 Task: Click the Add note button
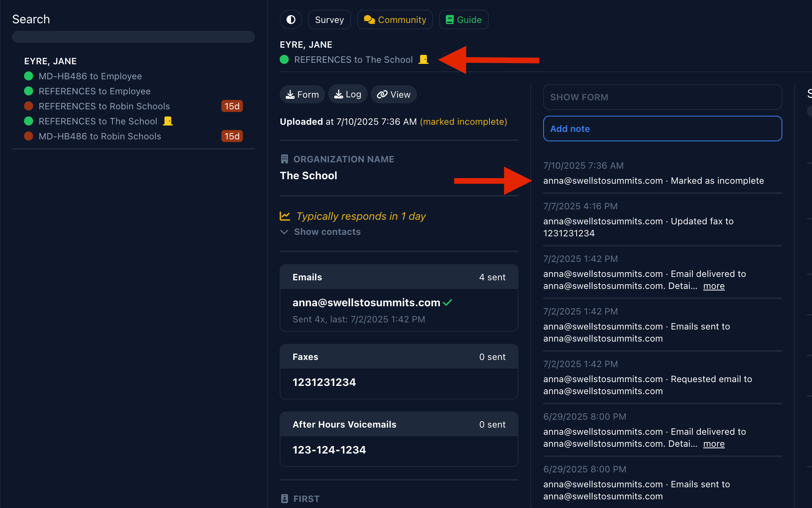click(x=662, y=129)
